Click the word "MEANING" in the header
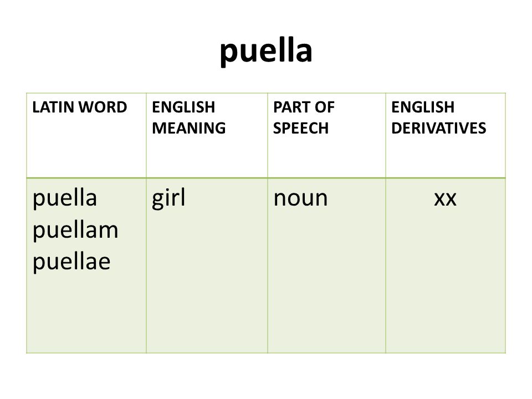Screen dimensions: 532x399 pyautogui.click(x=189, y=128)
